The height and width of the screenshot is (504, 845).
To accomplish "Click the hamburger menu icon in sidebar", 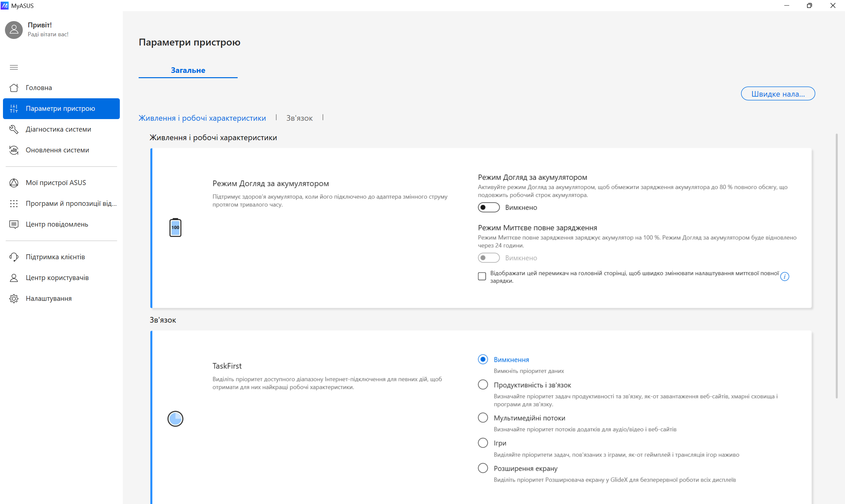I will click(x=14, y=67).
